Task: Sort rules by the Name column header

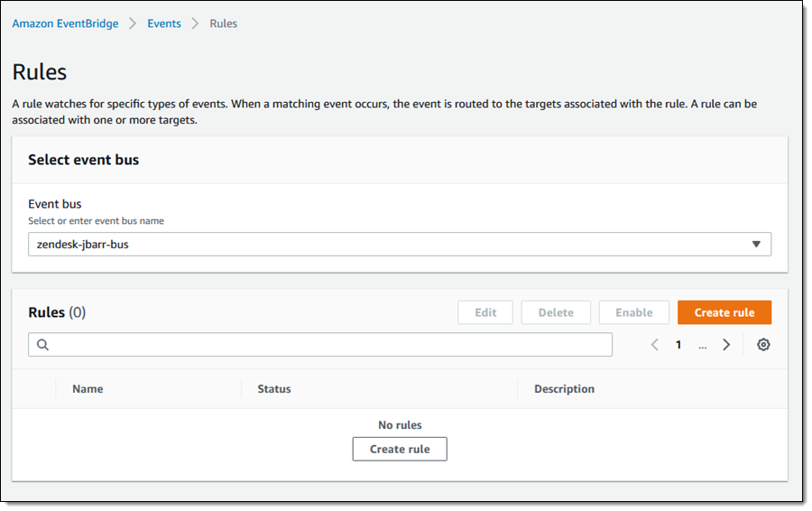Action: [x=88, y=389]
